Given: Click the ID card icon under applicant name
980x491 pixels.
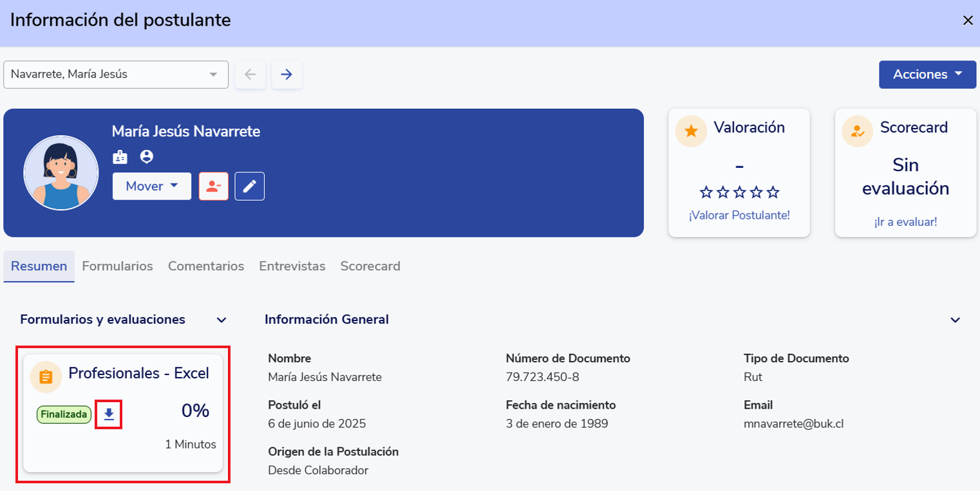Looking at the screenshot, I should pyautogui.click(x=120, y=157).
